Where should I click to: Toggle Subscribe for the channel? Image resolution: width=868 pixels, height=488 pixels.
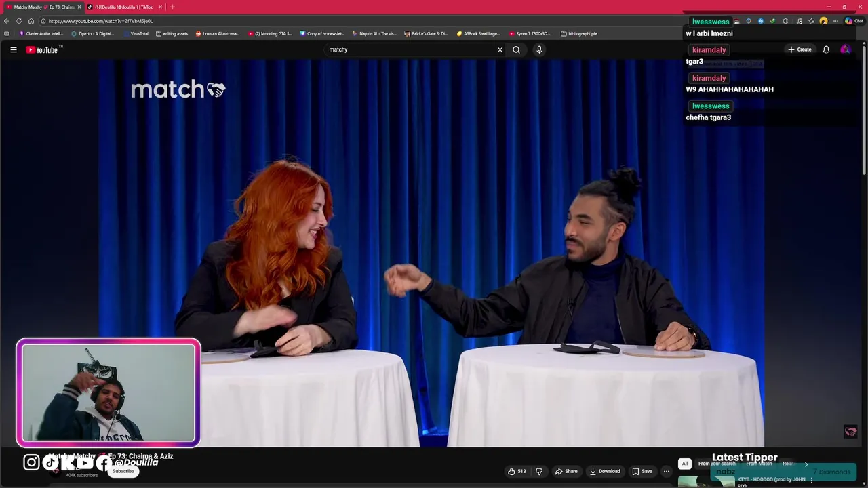tap(123, 471)
